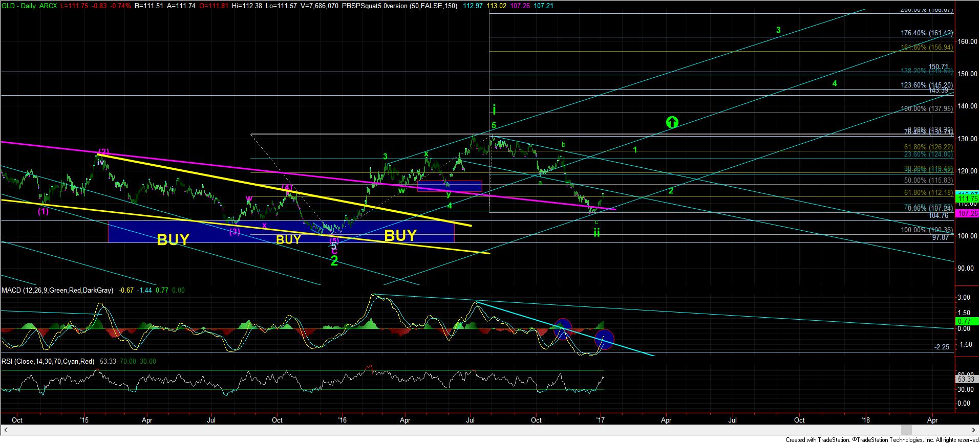Viewport: 980px width, 443px height.
Task: Select the green 'y' wave label
Action: click(448, 194)
